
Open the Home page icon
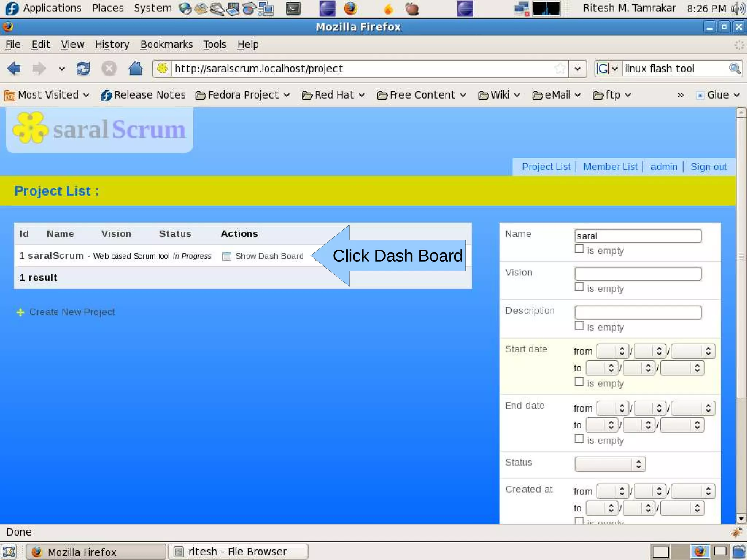click(135, 68)
